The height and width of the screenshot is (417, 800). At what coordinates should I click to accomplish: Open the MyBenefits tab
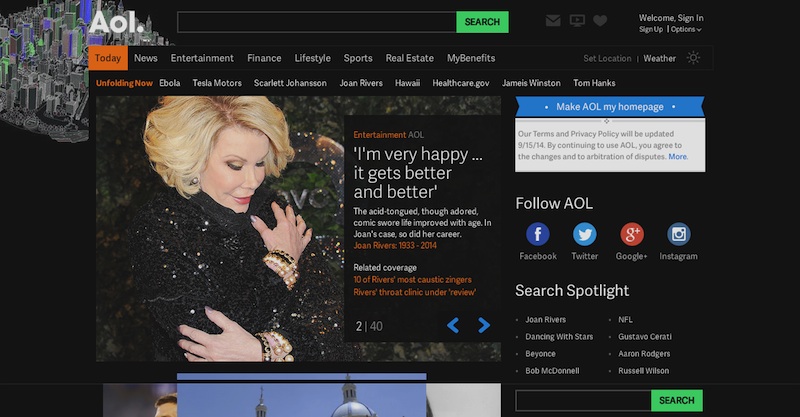click(471, 58)
